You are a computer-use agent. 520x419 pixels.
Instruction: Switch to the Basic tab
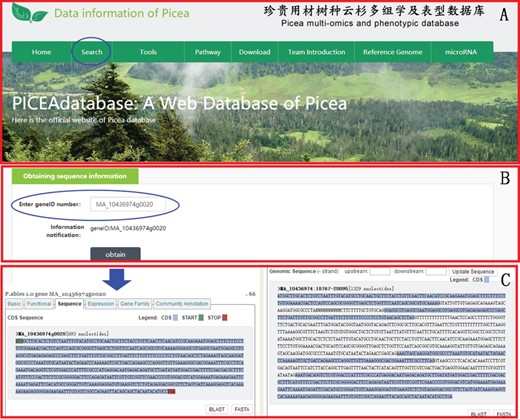pyautogui.click(x=14, y=304)
